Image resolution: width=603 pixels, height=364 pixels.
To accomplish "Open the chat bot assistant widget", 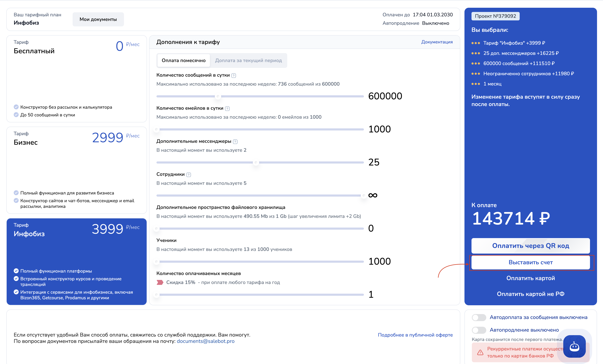I will click(x=574, y=346).
